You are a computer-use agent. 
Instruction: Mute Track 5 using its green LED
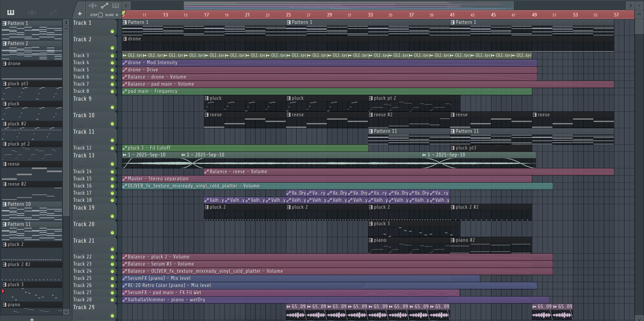pyautogui.click(x=112, y=70)
